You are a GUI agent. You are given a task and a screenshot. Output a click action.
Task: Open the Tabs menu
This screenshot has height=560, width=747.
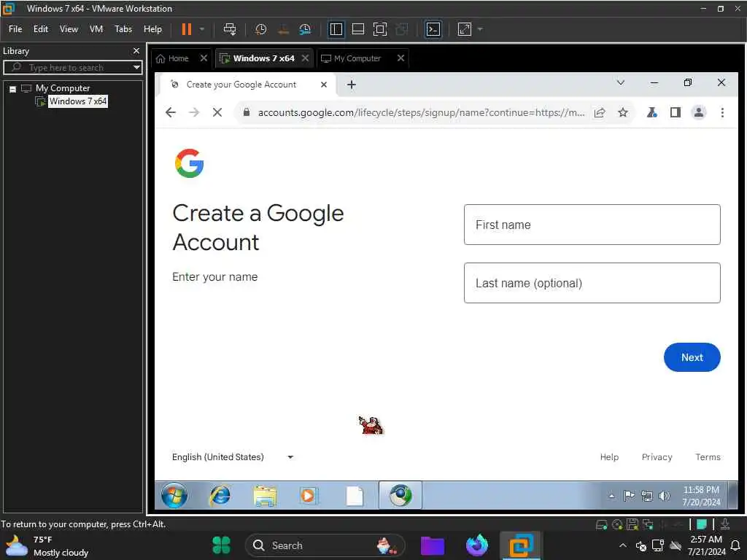(x=123, y=29)
